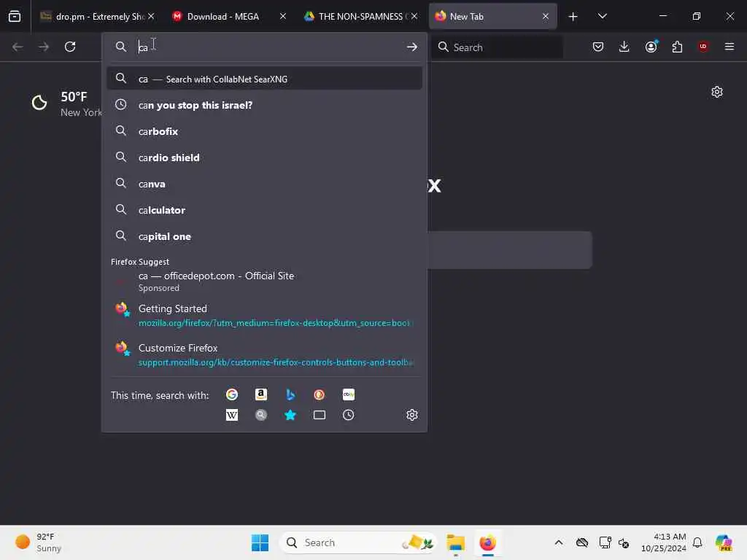The image size is (747, 560).
Task: Click the OneDrive cloud tray icon
Action: (x=581, y=542)
